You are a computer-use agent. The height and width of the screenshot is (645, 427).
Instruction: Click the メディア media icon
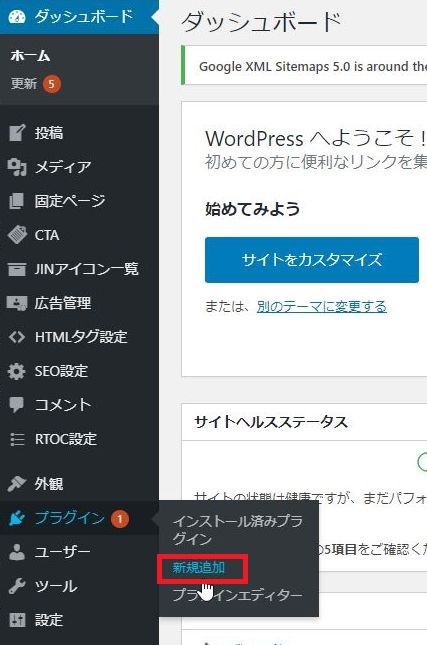click(17, 167)
